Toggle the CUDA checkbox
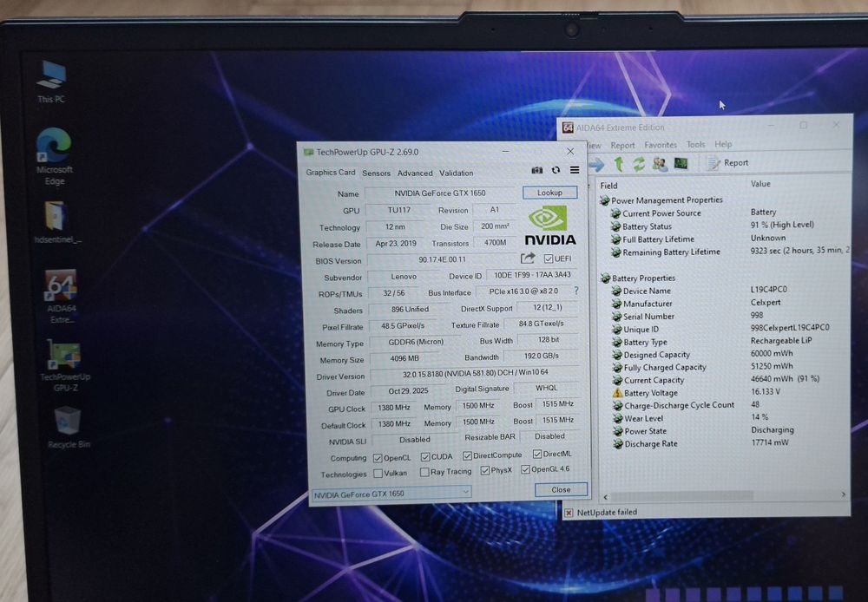This screenshot has height=602, width=868. (425, 456)
